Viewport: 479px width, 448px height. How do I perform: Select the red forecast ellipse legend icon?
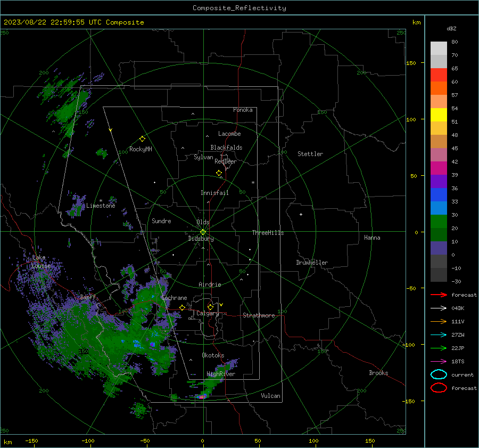pyautogui.click(x=439, y=388)
